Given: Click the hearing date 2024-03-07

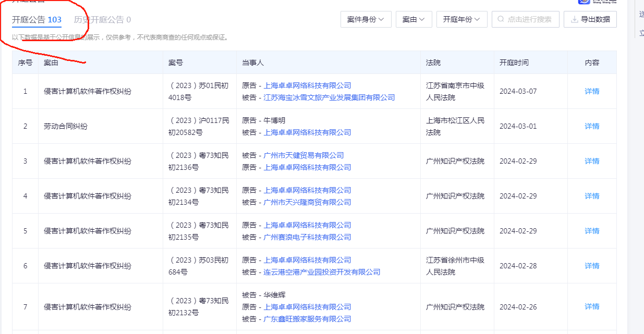Looking at the screenshot, I should click(x=518, y=91).
